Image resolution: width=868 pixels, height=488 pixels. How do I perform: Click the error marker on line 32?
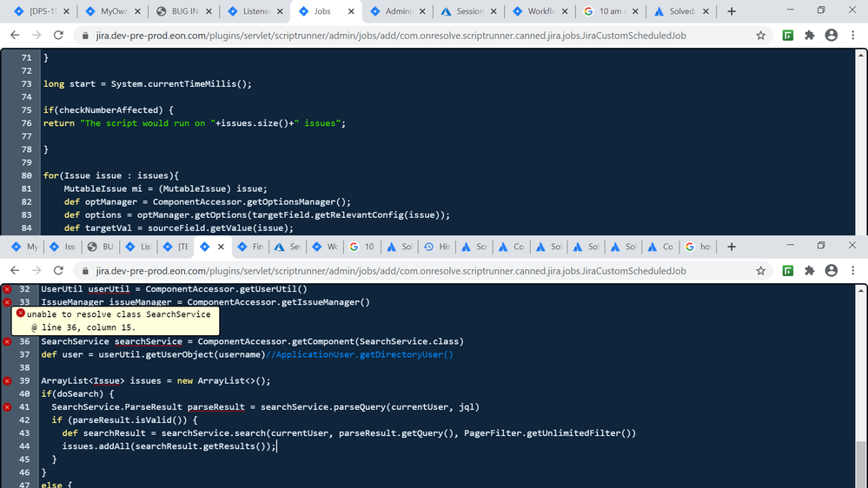pos(7,289)
